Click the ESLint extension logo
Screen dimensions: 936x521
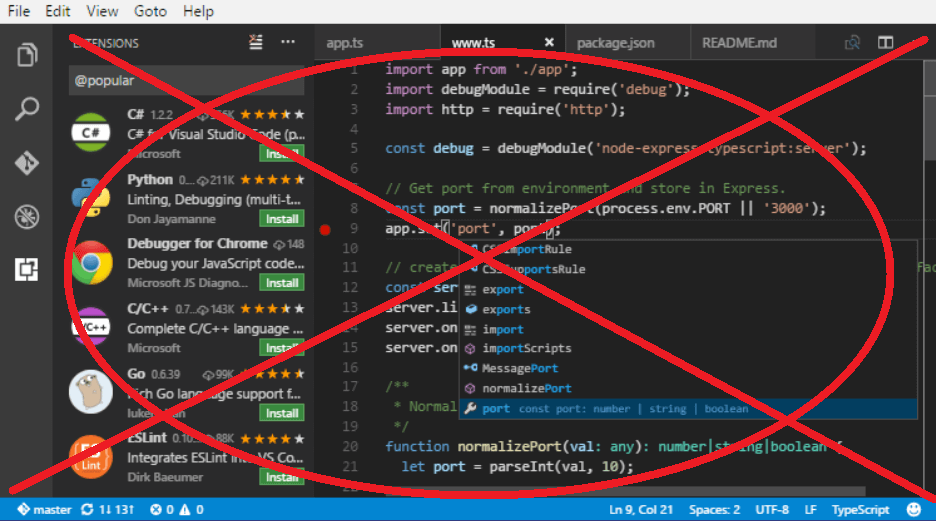(91, 457)
